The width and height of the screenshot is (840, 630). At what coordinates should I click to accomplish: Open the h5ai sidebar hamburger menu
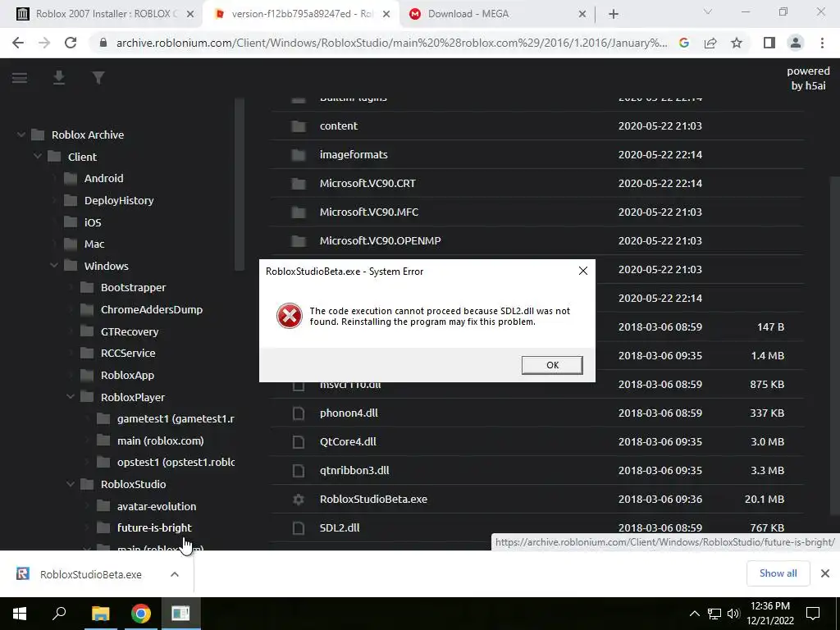click(20, 78)
